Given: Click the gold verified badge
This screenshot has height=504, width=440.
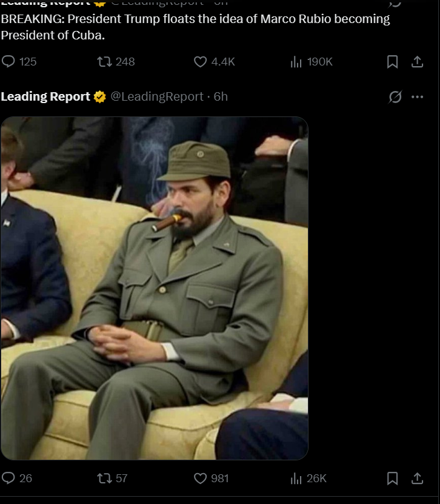Looking at the screenshot, I should coord(100,96).
